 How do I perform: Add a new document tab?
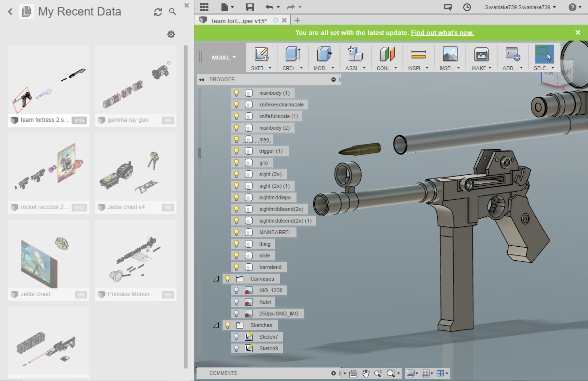point(297,20)
